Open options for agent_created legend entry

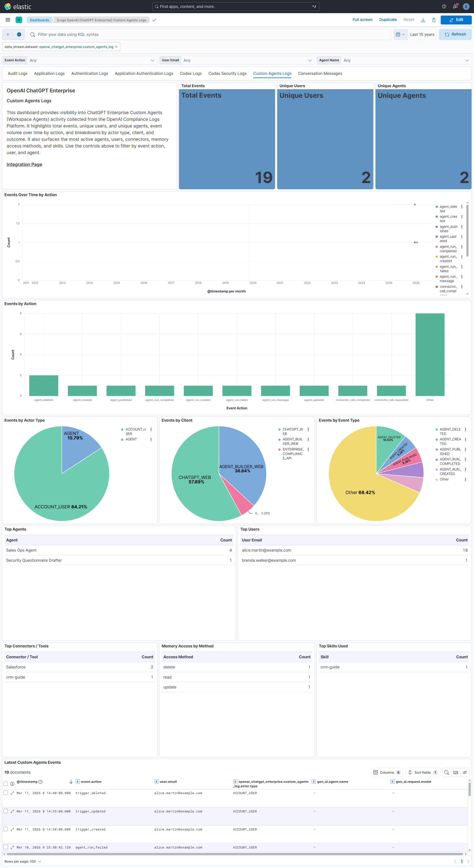tap(462, 217)
